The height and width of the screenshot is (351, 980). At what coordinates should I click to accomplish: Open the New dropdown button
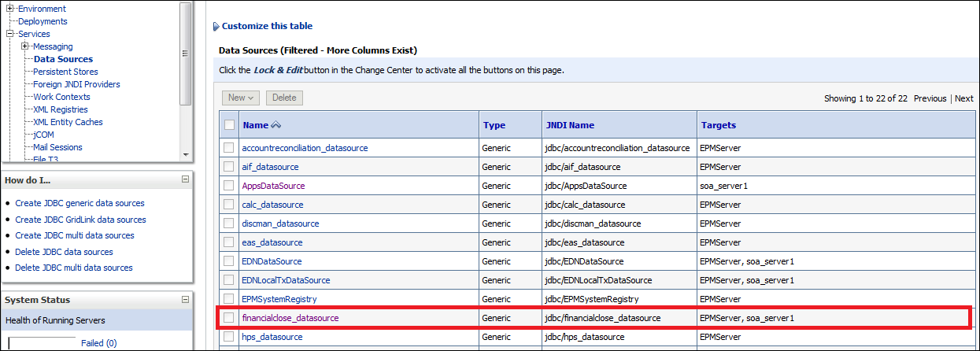point(241,98)
